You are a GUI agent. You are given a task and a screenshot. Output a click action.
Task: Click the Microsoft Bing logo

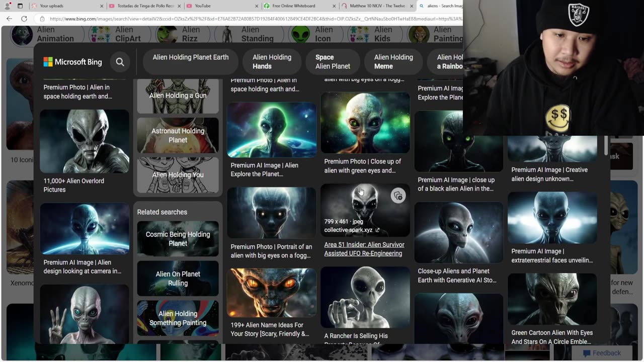[x=72, y=62]
